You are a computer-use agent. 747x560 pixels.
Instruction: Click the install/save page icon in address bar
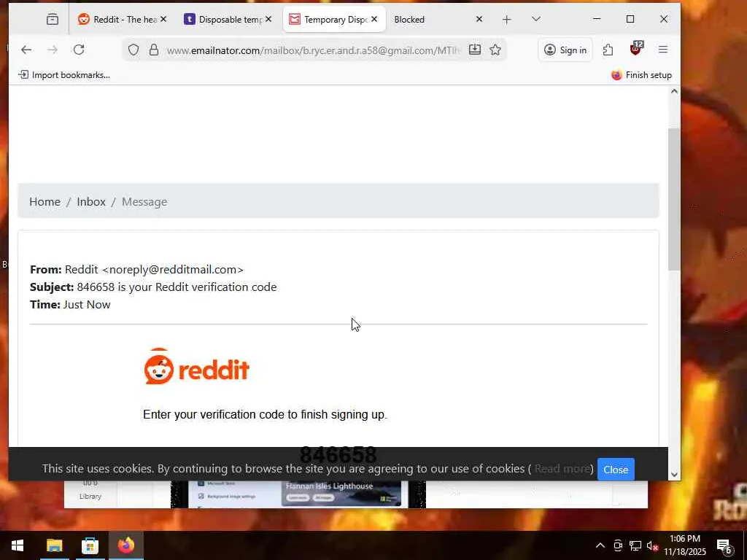[x=474, y=50]
